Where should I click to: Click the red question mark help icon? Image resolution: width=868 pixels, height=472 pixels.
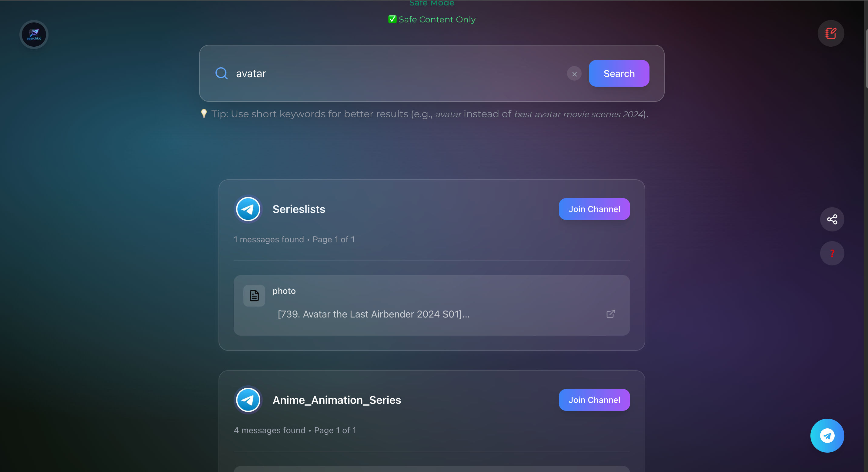point(832,253)
